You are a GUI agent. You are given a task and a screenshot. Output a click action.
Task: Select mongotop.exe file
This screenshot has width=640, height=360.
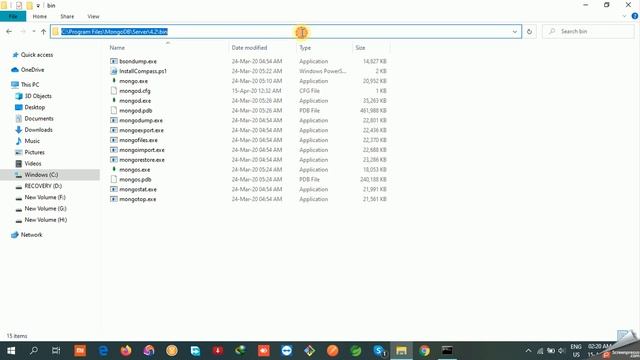(138, 199)
